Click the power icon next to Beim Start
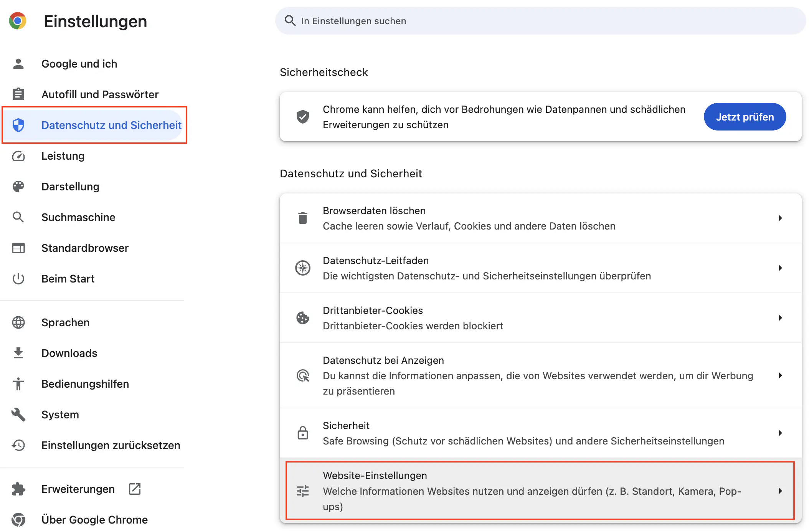Image resolution: width=809 pixels, height=532 pixels. (x=18, y=279)
